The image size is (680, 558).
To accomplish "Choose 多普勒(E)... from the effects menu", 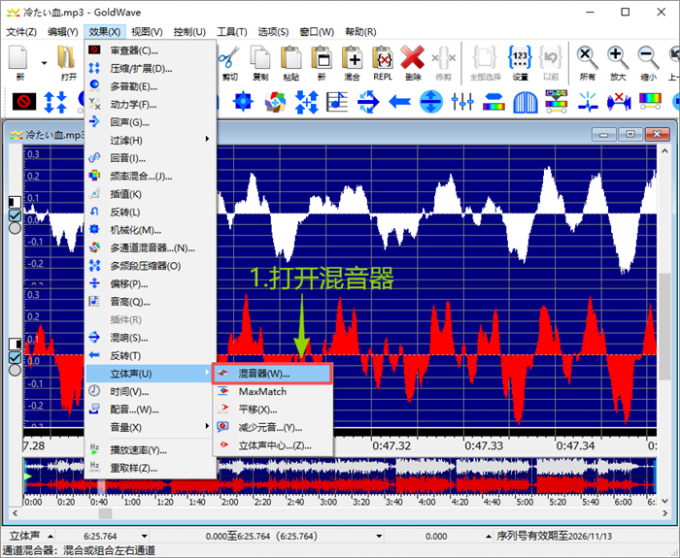I will 150,86.
